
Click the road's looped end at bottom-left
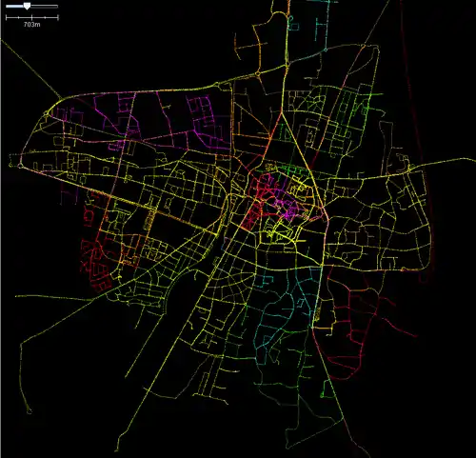(29, 411)
